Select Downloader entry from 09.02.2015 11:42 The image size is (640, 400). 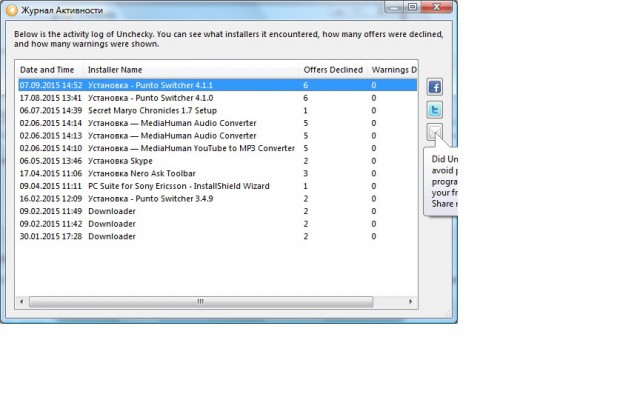[218, 224]
